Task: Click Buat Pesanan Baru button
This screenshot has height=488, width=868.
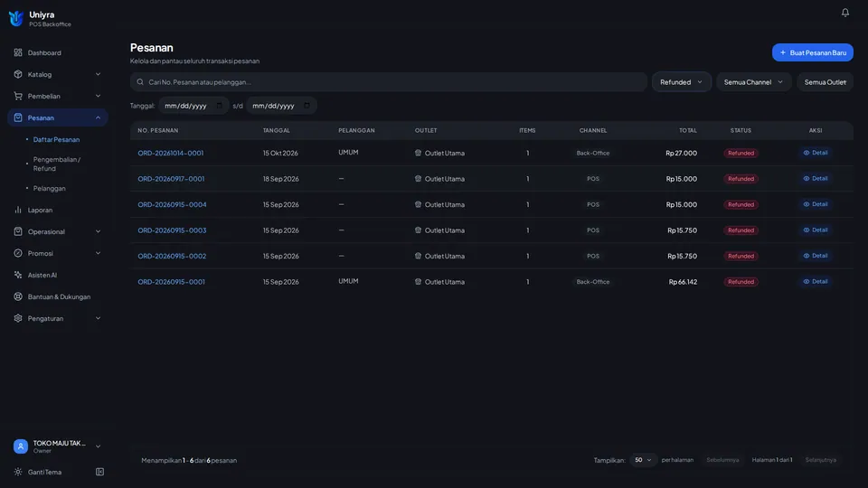Action: click(813, 52)
